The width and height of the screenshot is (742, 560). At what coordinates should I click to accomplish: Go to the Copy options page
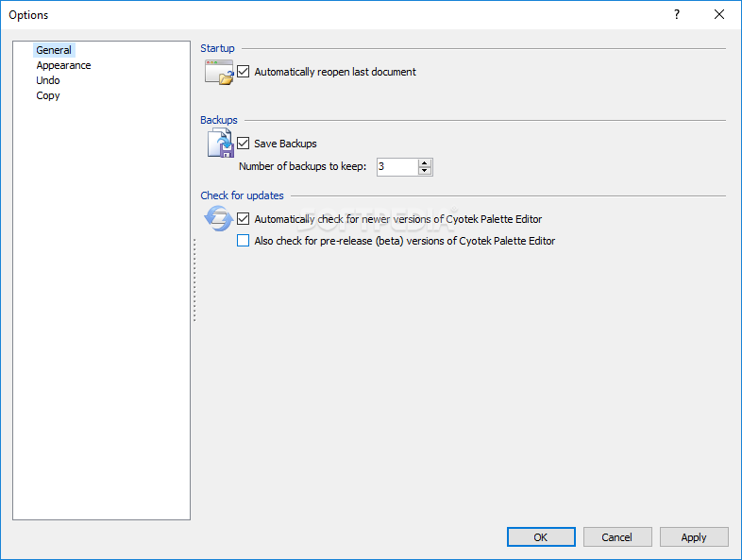pos(48,95)
